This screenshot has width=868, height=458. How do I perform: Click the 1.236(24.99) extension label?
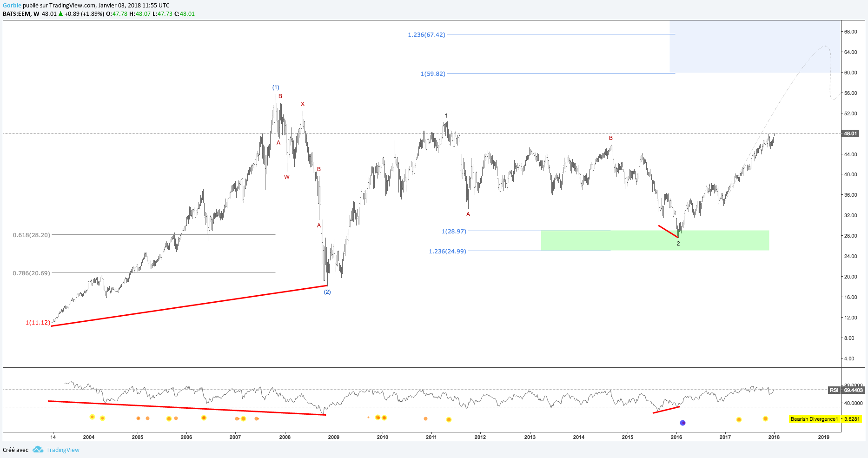447,252
